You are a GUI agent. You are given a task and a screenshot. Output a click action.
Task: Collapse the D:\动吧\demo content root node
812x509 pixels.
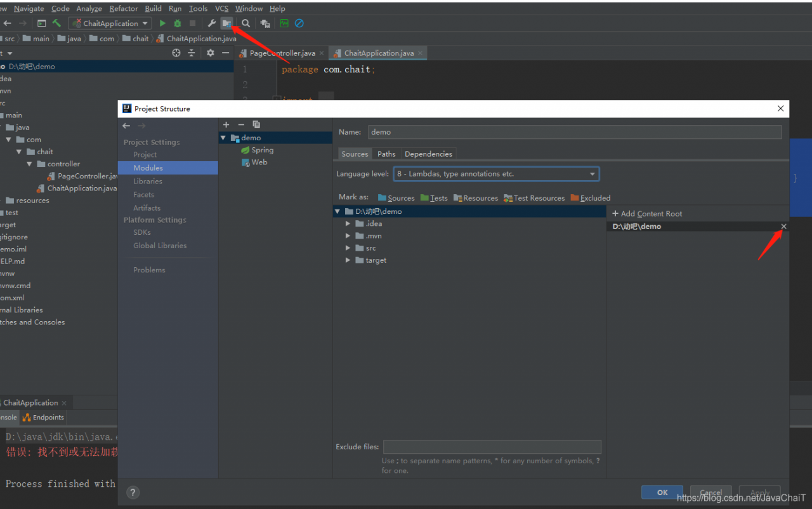coord(338,211)
